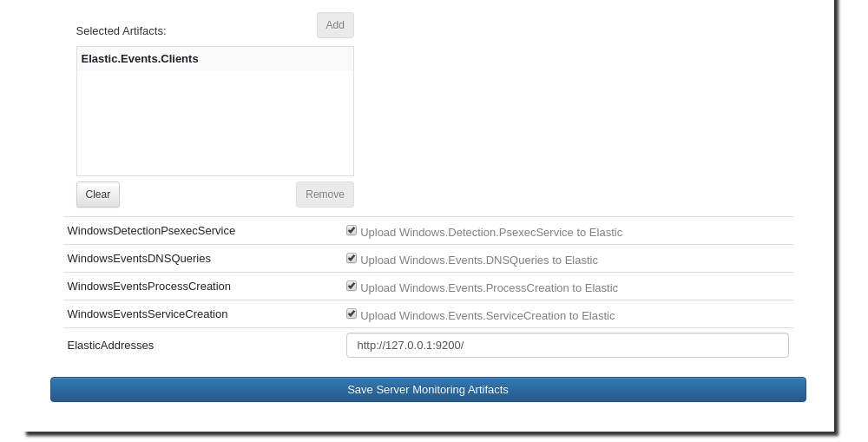This screenshot has width=868, height=442.
Task: Toggle the Windows.Events.ServiceCreation upload checkbox
Action: [352, 313]
